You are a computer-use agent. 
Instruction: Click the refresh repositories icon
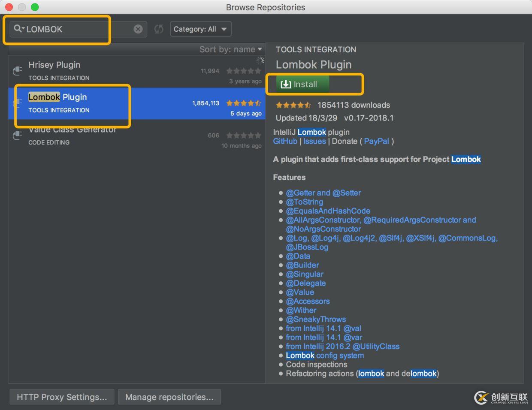point(159,29)
